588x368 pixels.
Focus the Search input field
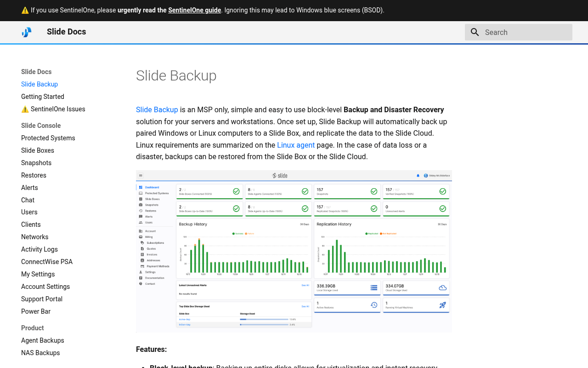click(519, 32)
